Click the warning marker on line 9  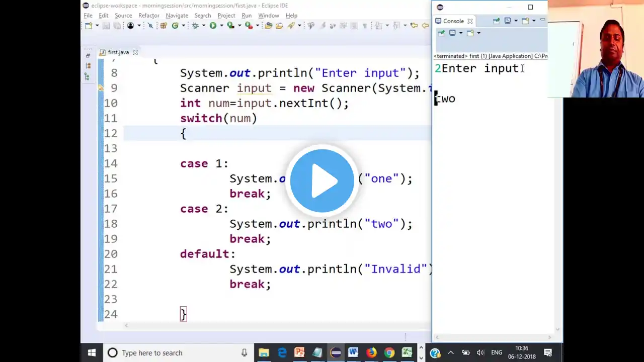101,88
